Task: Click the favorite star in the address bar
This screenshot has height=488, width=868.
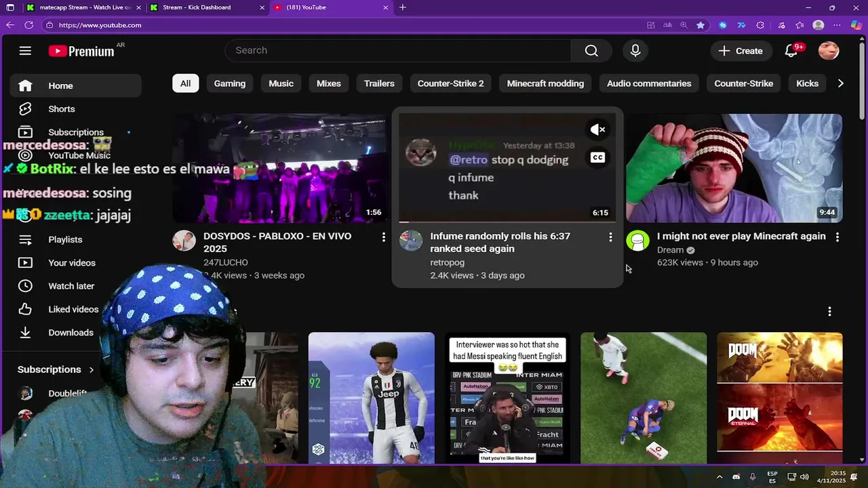Action: coord(701,25)
